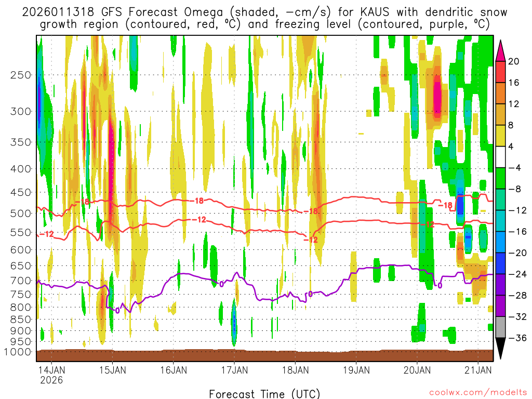This screenshot has height=399, width=532.
Task: Click the chart title second line
Action: [264, 24]
